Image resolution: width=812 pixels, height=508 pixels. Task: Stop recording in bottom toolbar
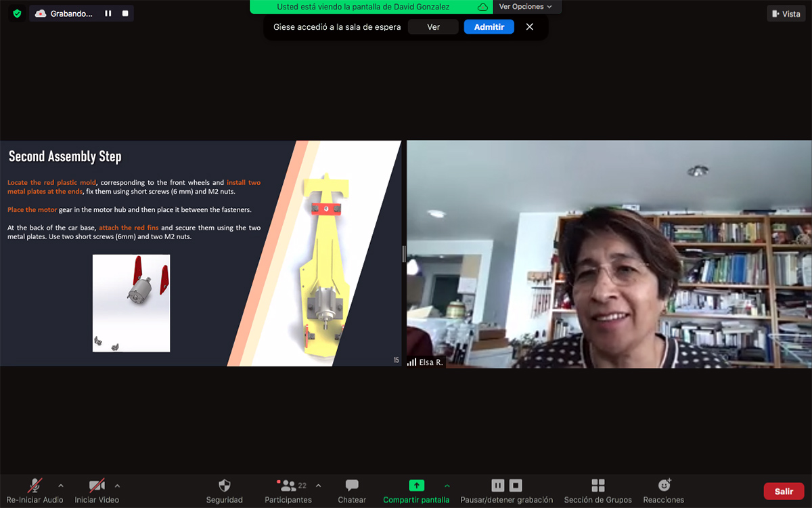pyautogui.click(x=516, y=485)
